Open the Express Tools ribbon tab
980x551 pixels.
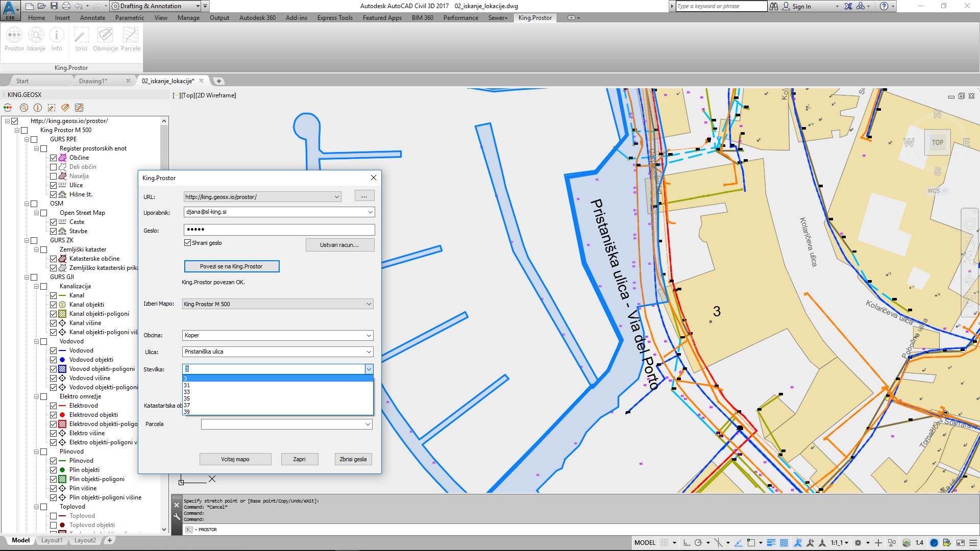335,18
